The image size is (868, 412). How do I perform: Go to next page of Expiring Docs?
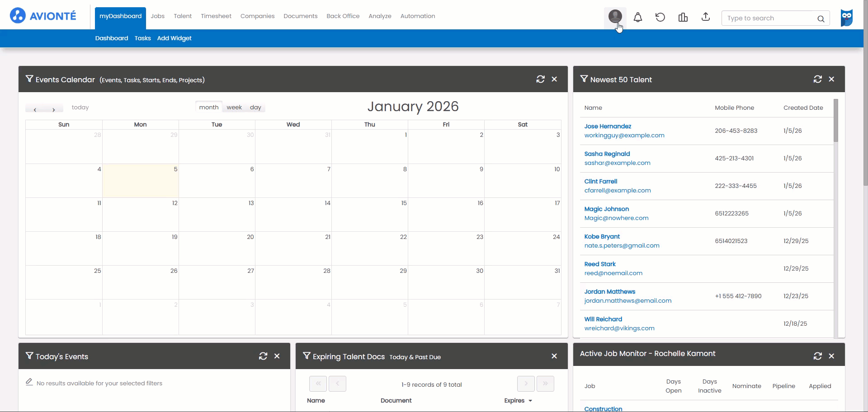pyautogui.click(x=526, y=384)
